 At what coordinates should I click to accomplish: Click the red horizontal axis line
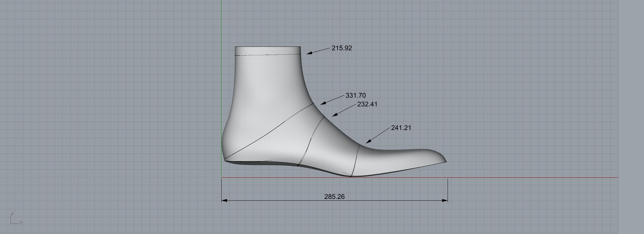click(x=527, y=177)
